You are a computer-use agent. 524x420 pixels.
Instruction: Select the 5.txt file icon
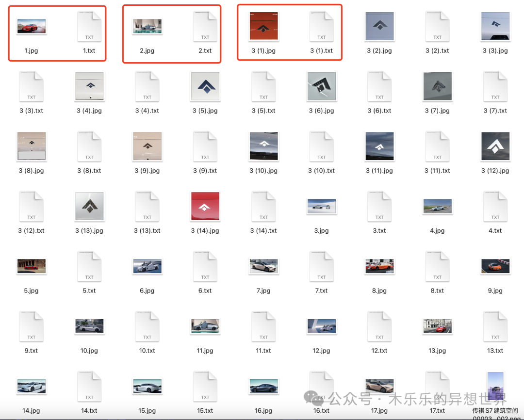point(89,266)
